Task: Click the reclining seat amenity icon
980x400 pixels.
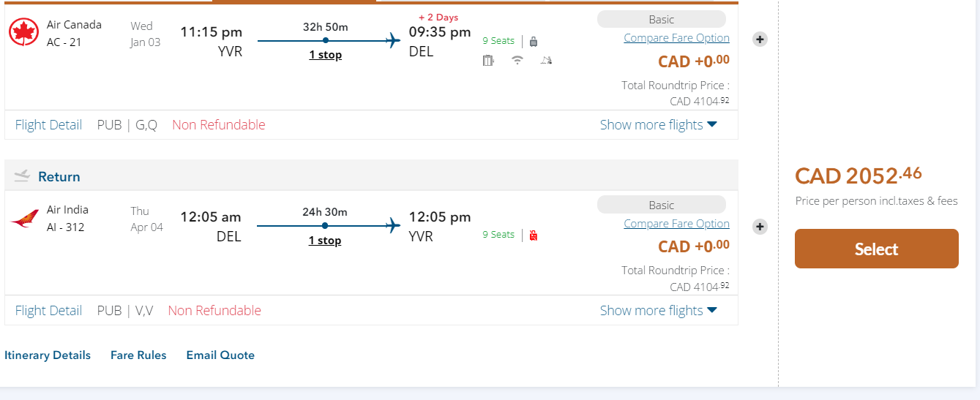Action: click(x=546, y=61)
